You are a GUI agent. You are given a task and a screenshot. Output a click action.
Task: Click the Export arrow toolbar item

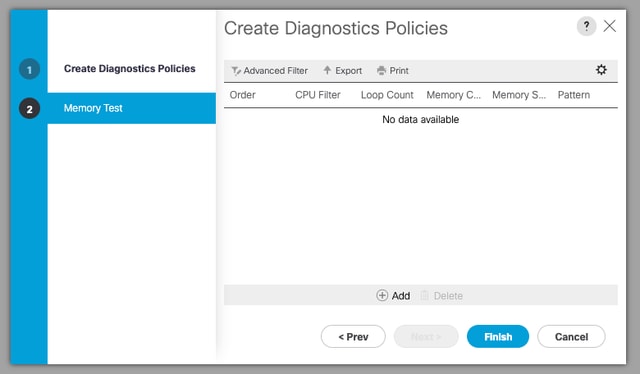click(x=342, y=71)
